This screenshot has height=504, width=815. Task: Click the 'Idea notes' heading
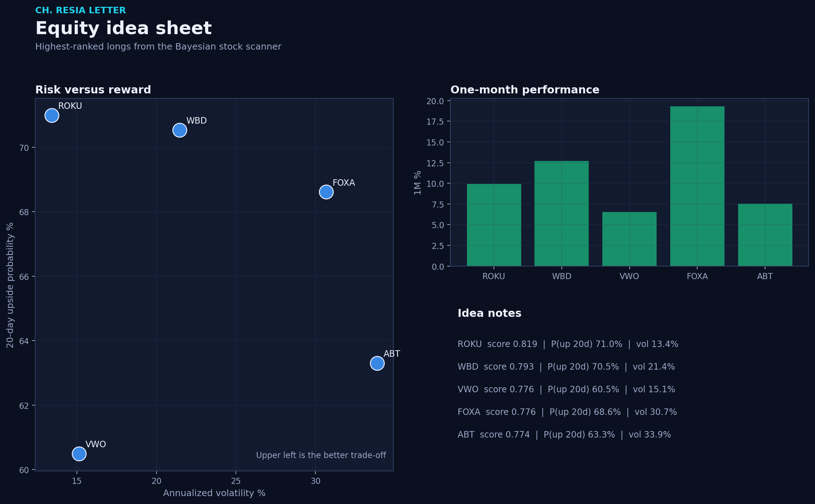[x=490, y=313]
